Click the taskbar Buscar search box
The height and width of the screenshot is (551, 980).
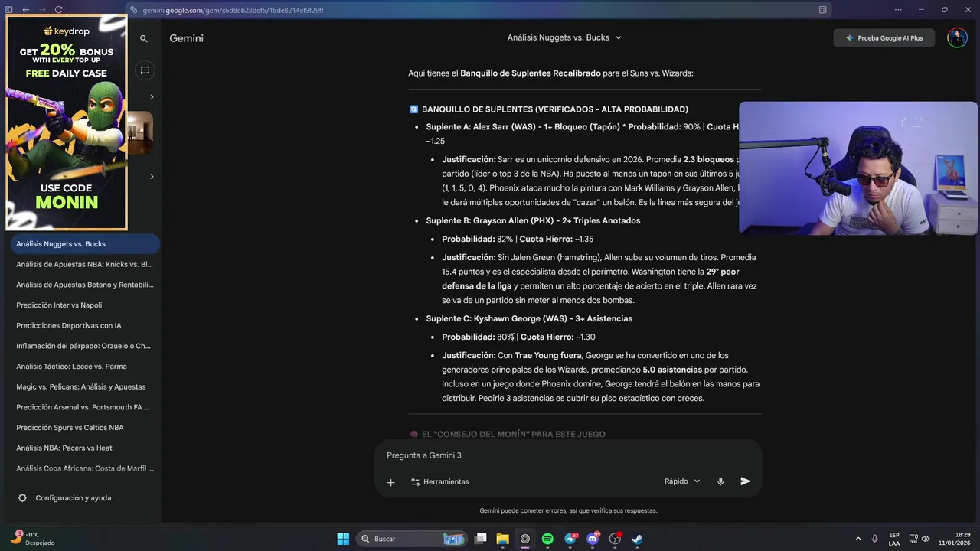tap(412, 539)
